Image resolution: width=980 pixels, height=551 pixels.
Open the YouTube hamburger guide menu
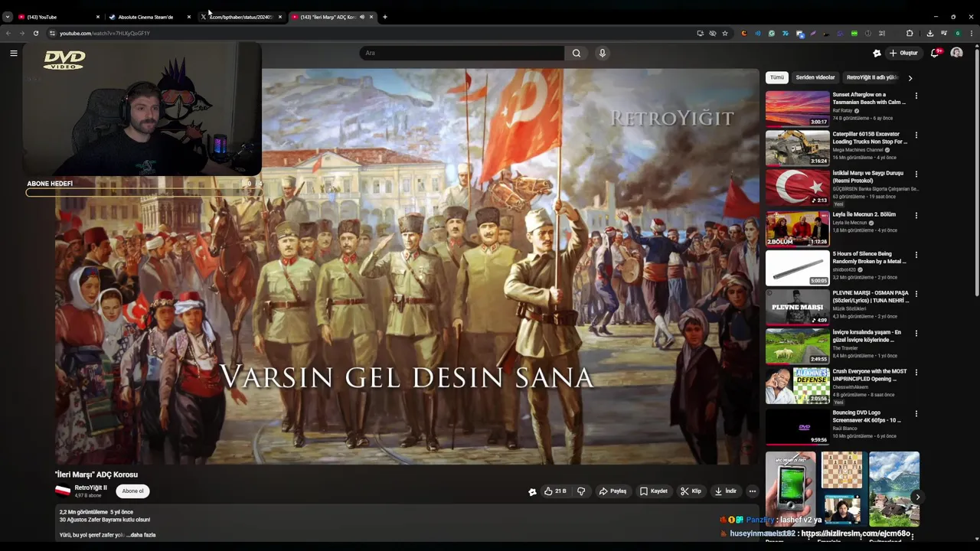pyautogui.click(x=13, y=53)
